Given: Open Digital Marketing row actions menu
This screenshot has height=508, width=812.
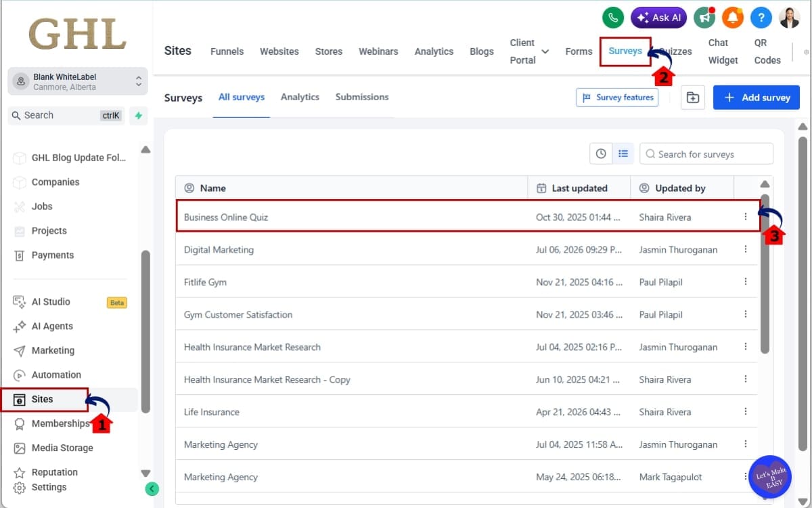Looking at the screenshot, I should click(x=746, y=249).
